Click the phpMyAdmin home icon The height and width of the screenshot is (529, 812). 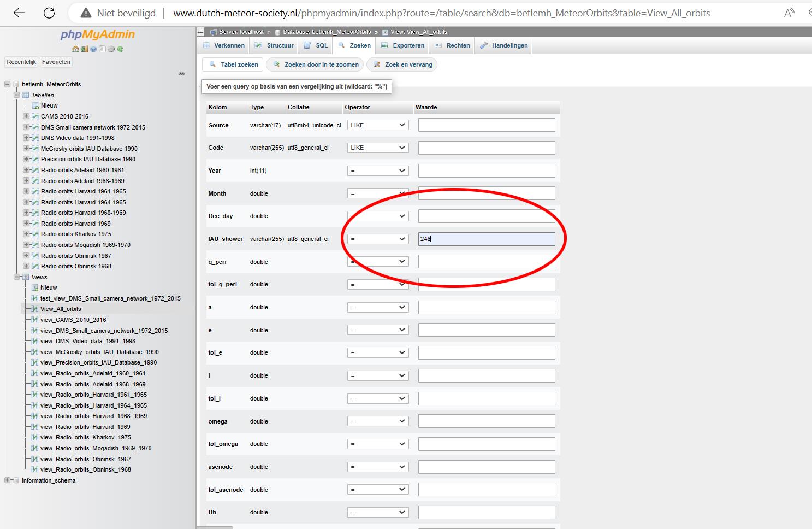coord(75,49)
